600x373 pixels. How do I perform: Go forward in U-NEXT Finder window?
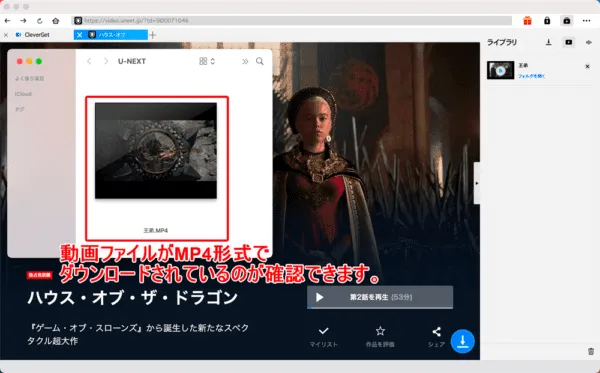[106, 61]
